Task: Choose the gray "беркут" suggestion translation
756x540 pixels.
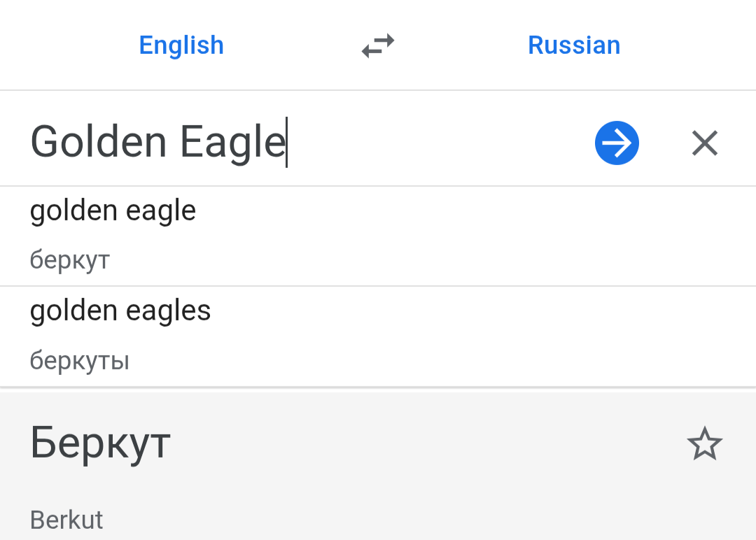Action: (70, 260)
